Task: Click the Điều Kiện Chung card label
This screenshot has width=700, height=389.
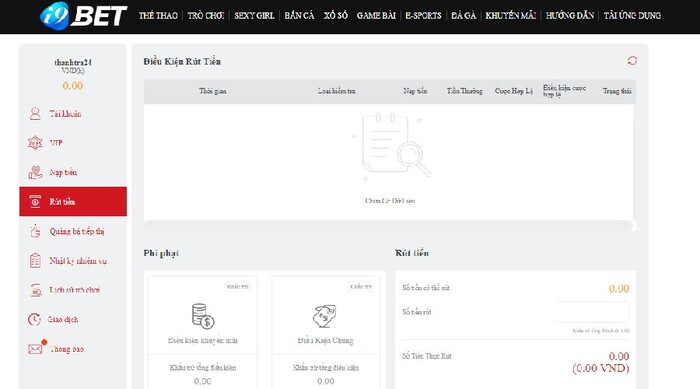Action: tap(325, 340)
